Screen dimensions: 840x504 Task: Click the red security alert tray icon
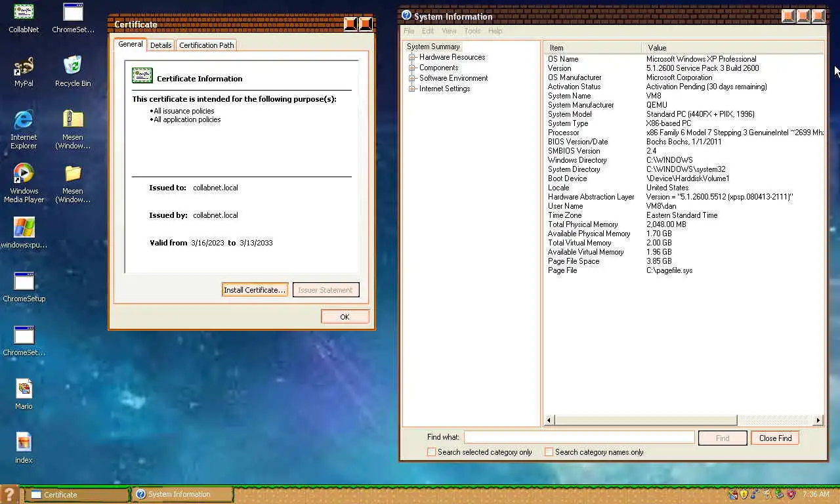791,494
